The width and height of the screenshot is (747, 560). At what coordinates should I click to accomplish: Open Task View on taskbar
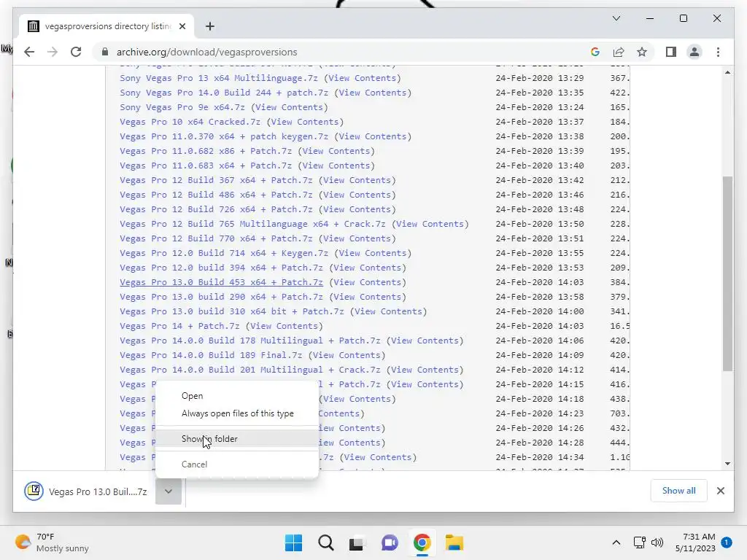(x=356, y=543)
